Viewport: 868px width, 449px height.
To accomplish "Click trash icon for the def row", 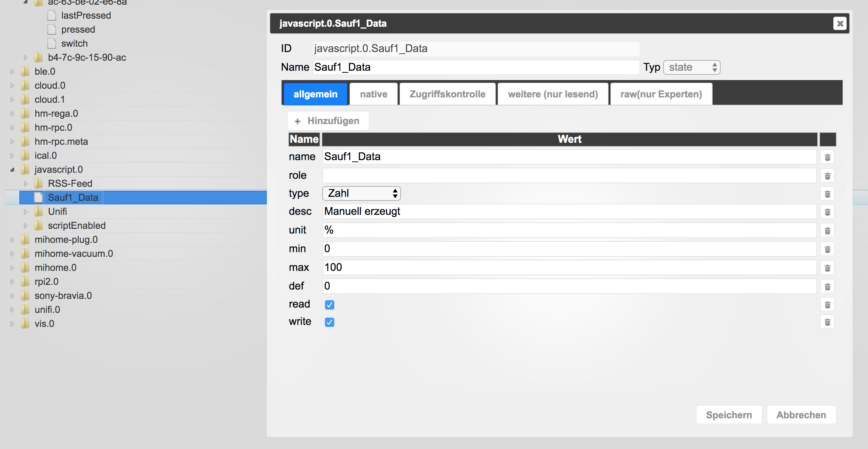I will click(827, 287).
